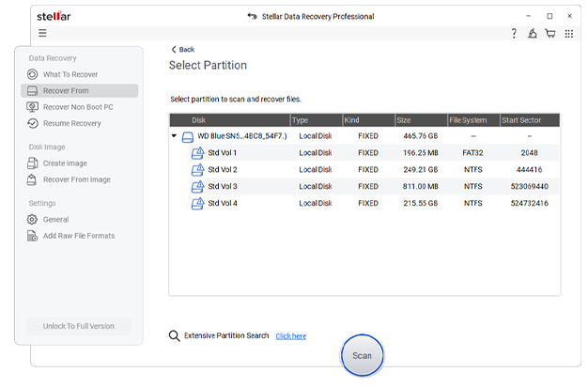Open Create Image option
The height and width of the screenshot is (388, 588).
[65, 163]
